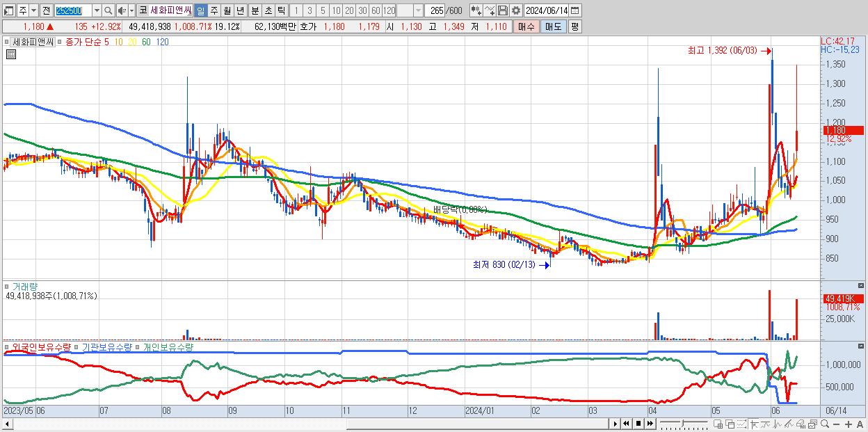Choose the 5 interval button
Screen dimensions: 868x432
coord(323,10)
